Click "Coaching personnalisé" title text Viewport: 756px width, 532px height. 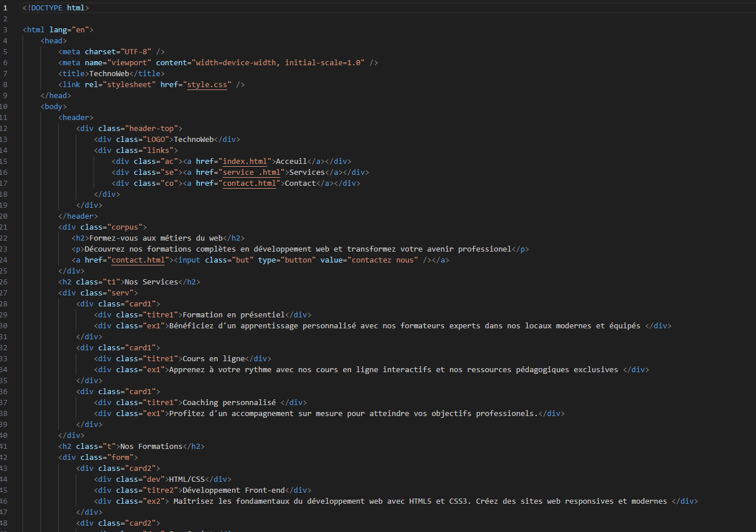click(229, 402)
